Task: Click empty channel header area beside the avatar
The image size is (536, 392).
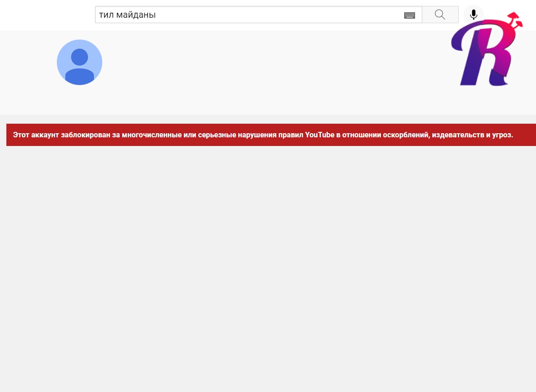Action: click(273, 73)
